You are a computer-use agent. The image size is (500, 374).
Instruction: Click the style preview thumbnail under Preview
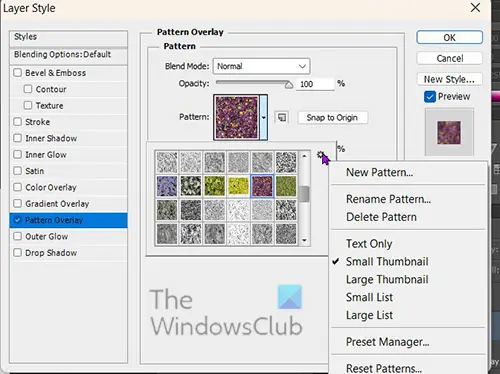449,132
